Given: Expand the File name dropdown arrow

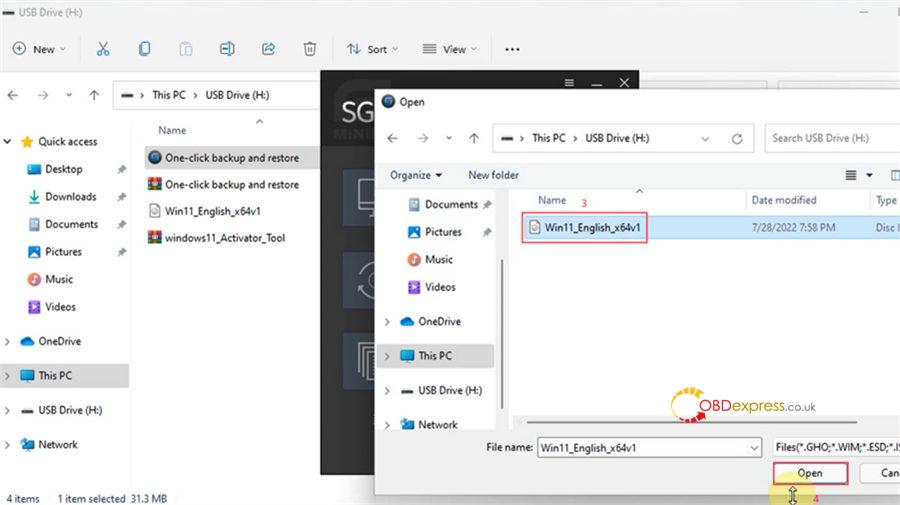Looking at the screenshot, I should (x=754, y=448).
